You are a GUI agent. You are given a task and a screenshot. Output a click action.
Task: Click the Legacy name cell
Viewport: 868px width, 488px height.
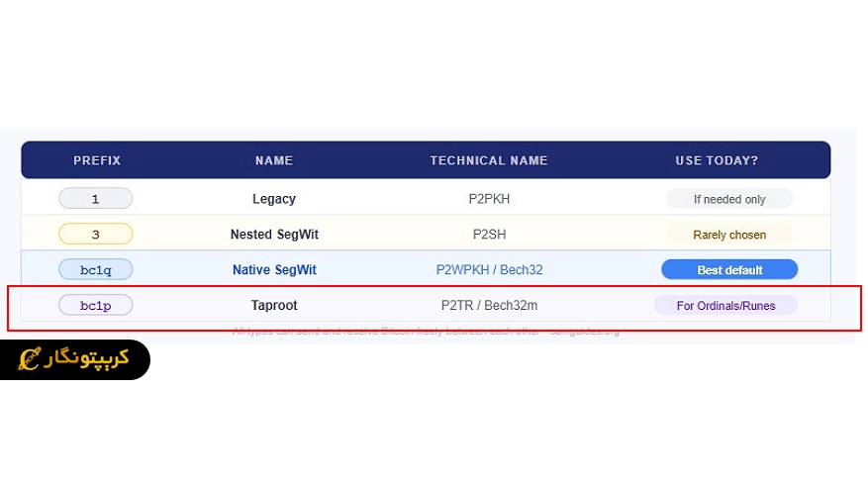(x=274, y=198)
